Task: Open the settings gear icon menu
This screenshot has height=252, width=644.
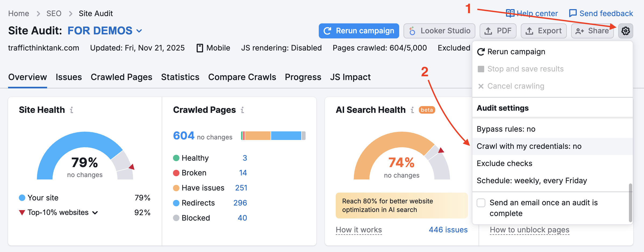Action: [x=625, y=31]
